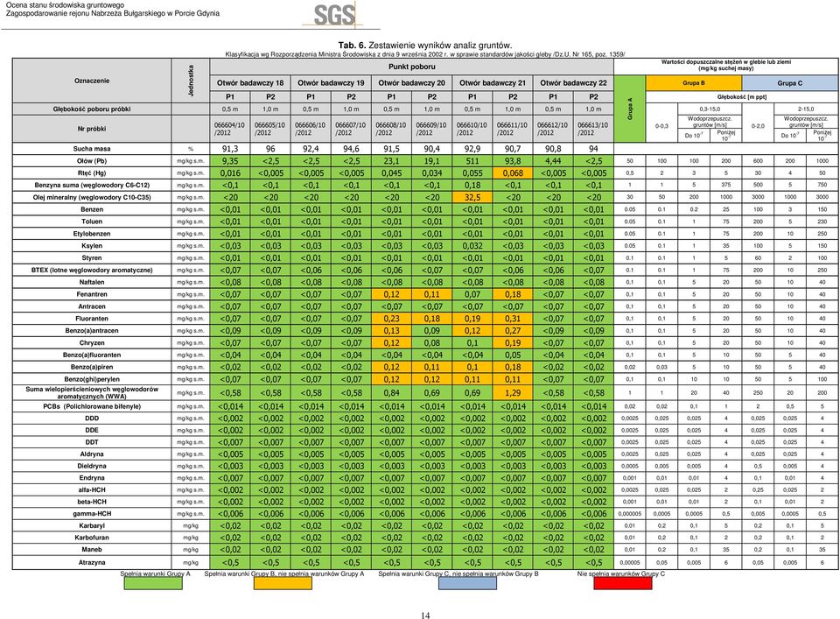This screenshot has width=840, height=619.
Task: Click the 'Benzo(a)piren' row label
Action: click(x=92, y=367)
